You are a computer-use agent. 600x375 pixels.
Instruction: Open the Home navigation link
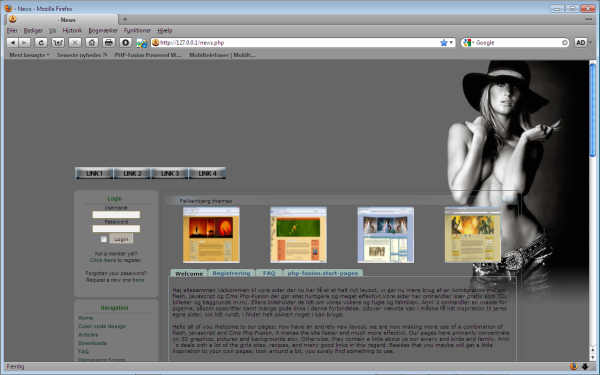point(85,318)
